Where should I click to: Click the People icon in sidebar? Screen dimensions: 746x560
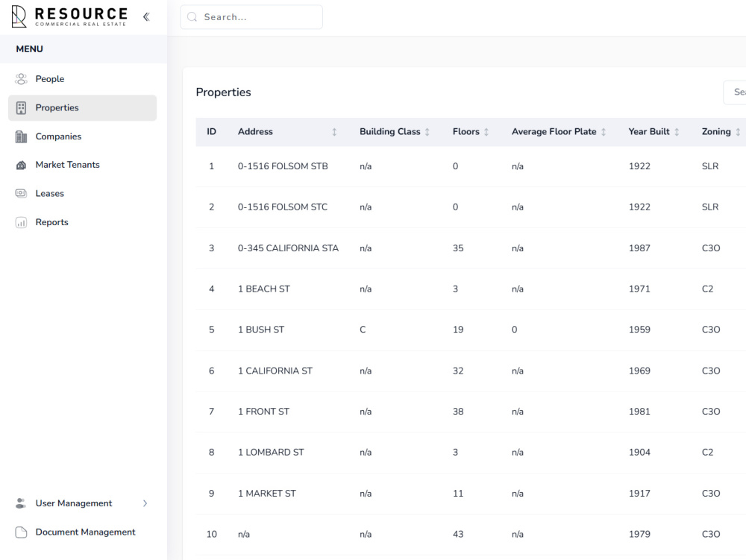[21, 79]
